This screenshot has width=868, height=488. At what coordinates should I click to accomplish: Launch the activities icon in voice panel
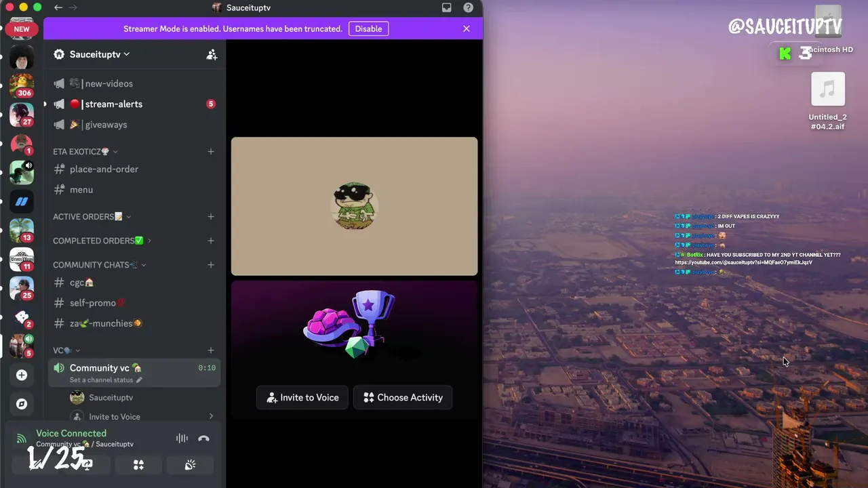(x=138, y=465)
